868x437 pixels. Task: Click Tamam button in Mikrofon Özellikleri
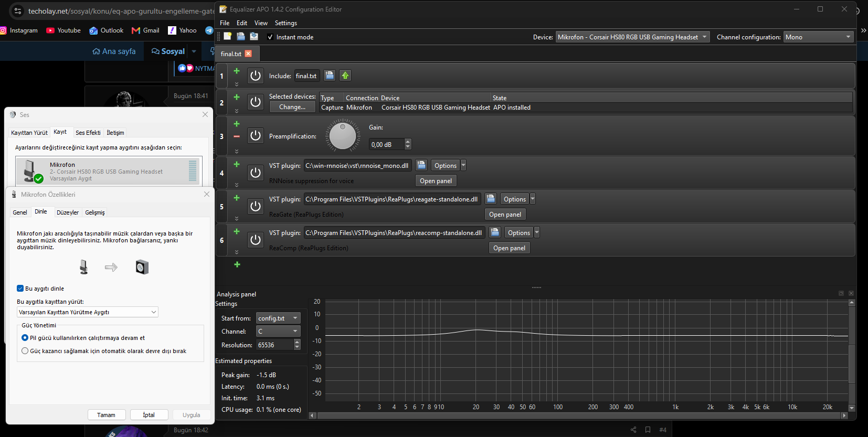pos(107,414)
